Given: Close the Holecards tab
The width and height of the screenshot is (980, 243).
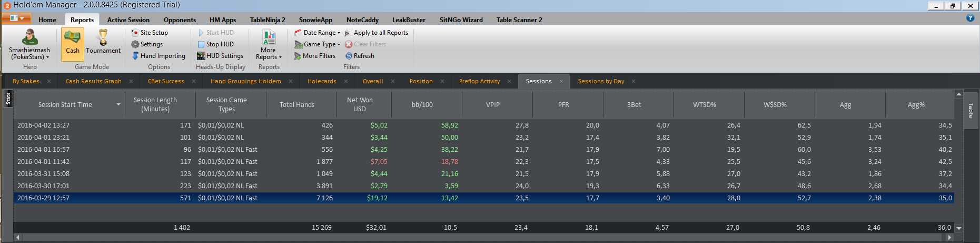Looking at the screenshot, I should 346,81.
